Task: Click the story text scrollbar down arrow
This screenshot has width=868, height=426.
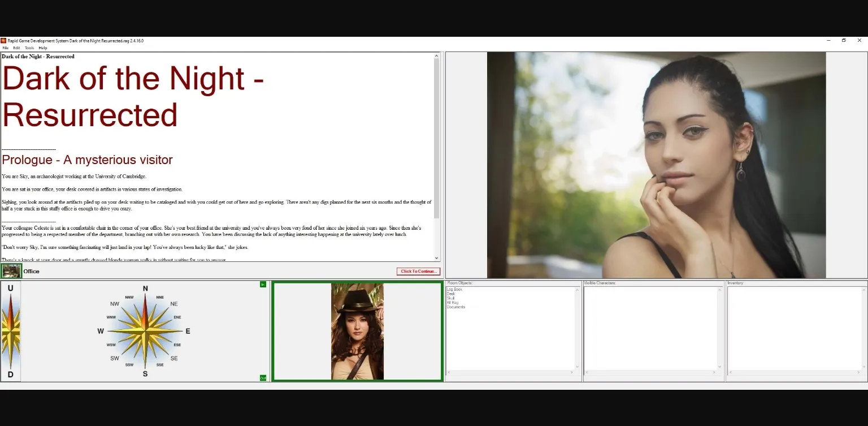Action: [x=436, y=257]
